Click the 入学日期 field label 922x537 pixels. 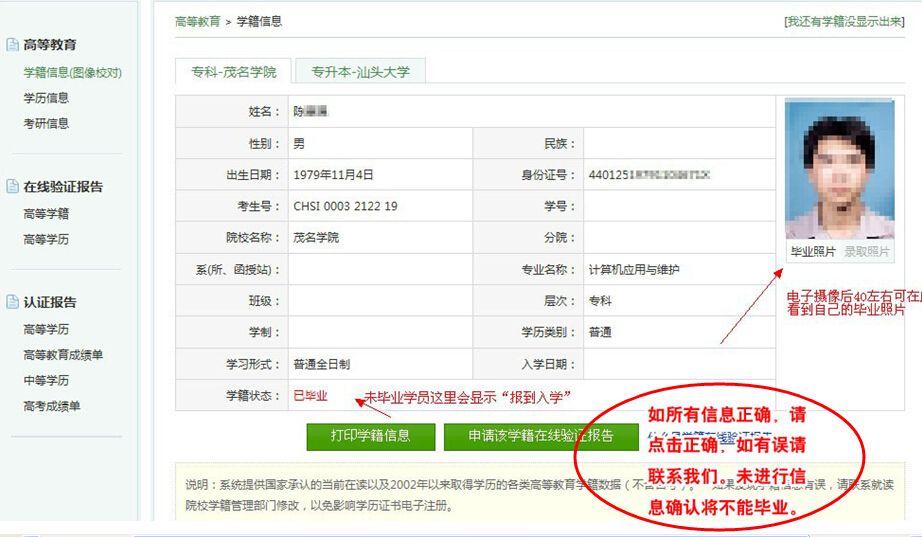[548, 364]
